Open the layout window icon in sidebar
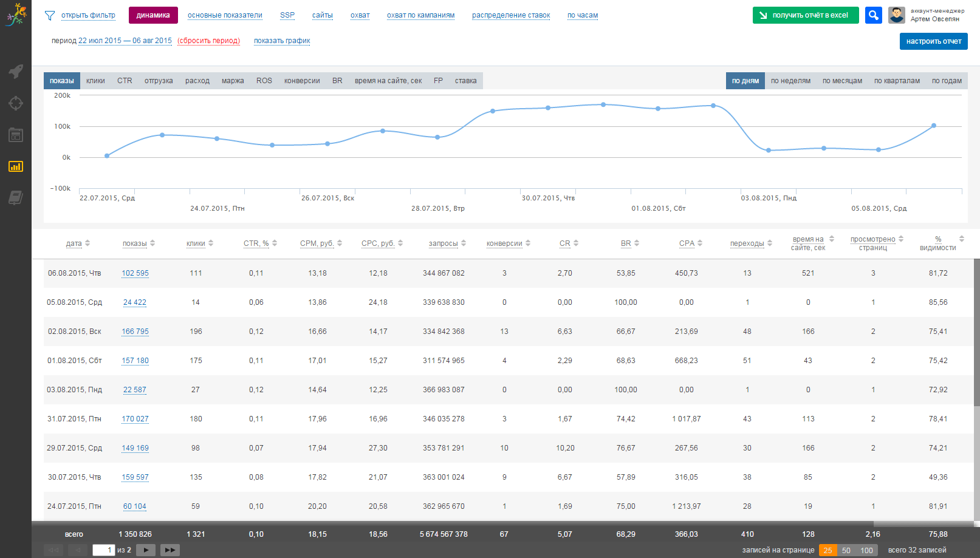 (16, 135)
